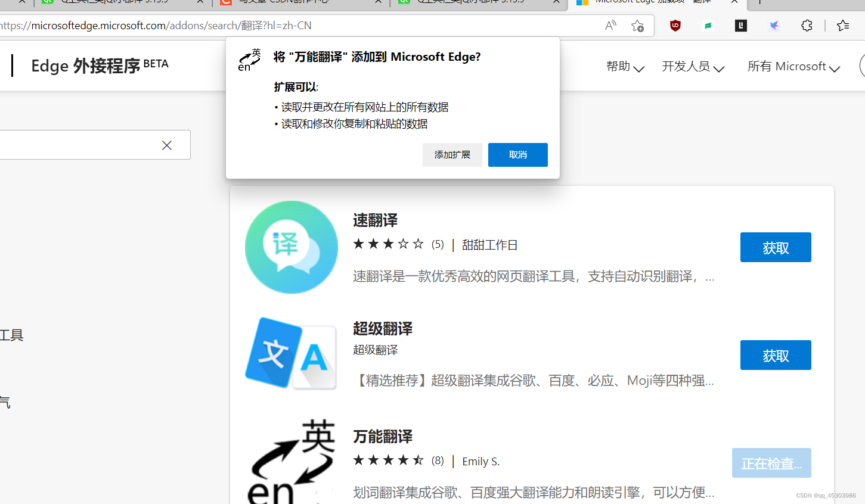865x504 pixels.
Task: Click the 甜甜工作日 publisher name
Action: 489,245
